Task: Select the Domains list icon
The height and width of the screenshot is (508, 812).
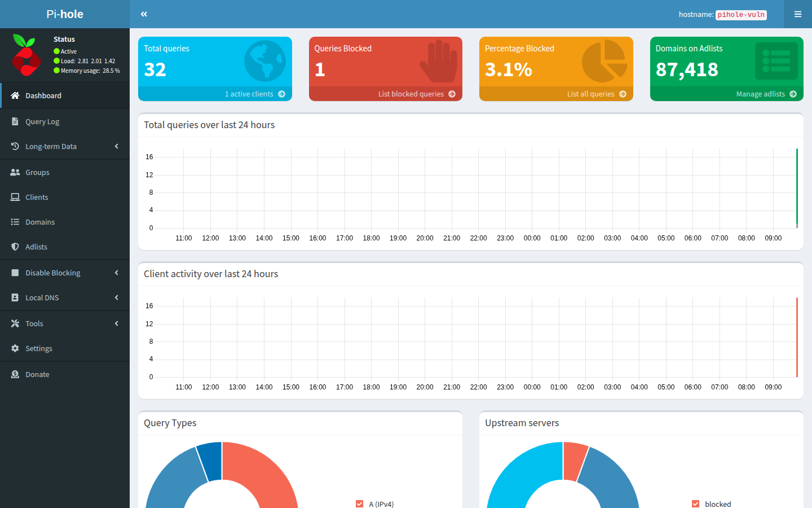Action: [15, 222]
